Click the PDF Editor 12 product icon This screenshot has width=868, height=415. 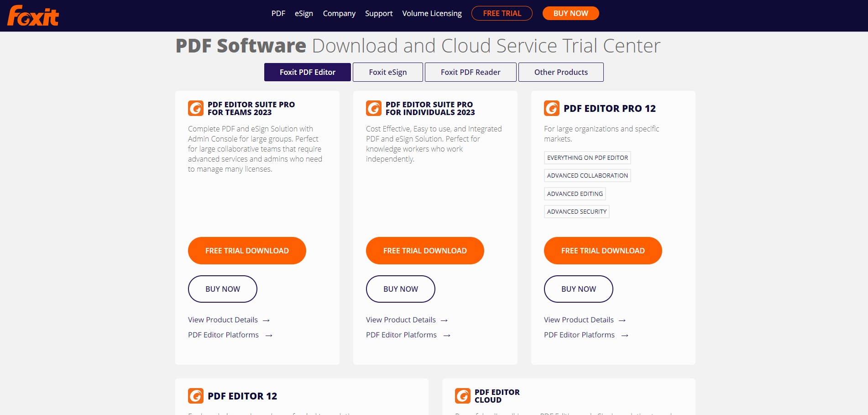click(196, 396)
